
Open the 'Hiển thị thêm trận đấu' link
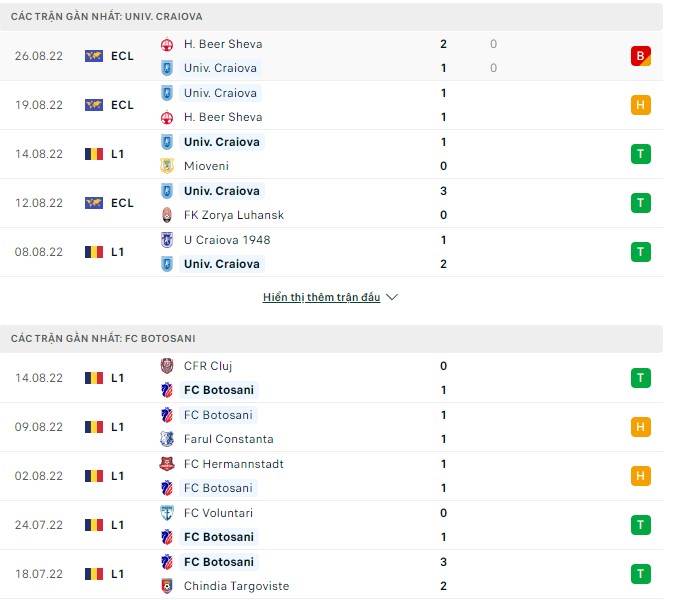321,298
